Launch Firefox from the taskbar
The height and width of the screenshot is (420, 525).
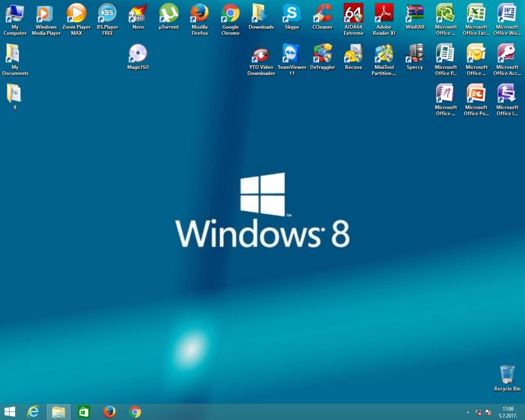point(109,412)
